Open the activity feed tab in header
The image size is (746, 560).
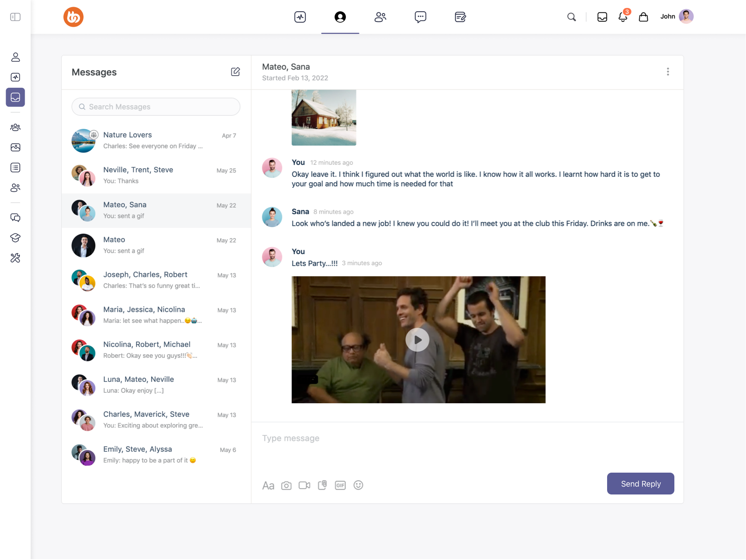click(300, 17)
